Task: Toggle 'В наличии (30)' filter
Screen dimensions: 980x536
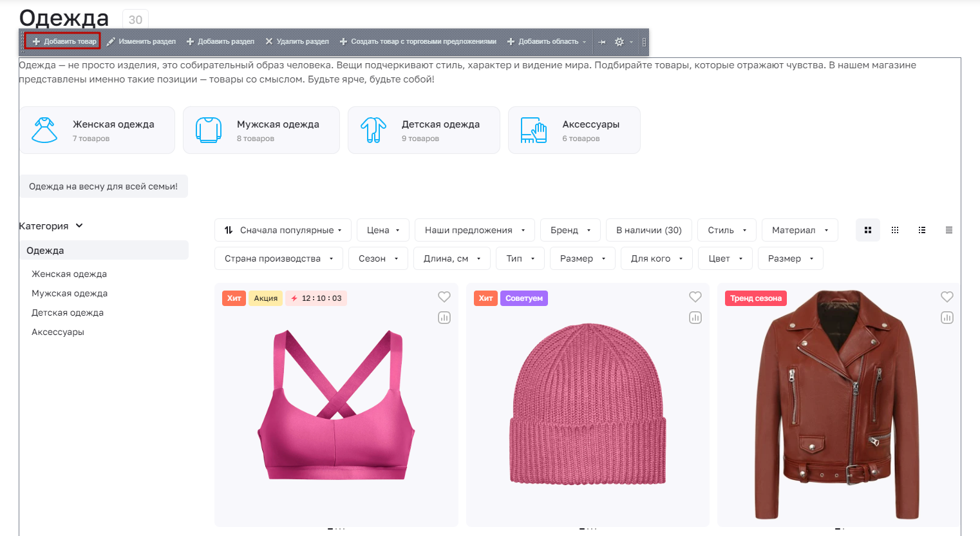Action: pyautogui.click(x=649, y=230)
